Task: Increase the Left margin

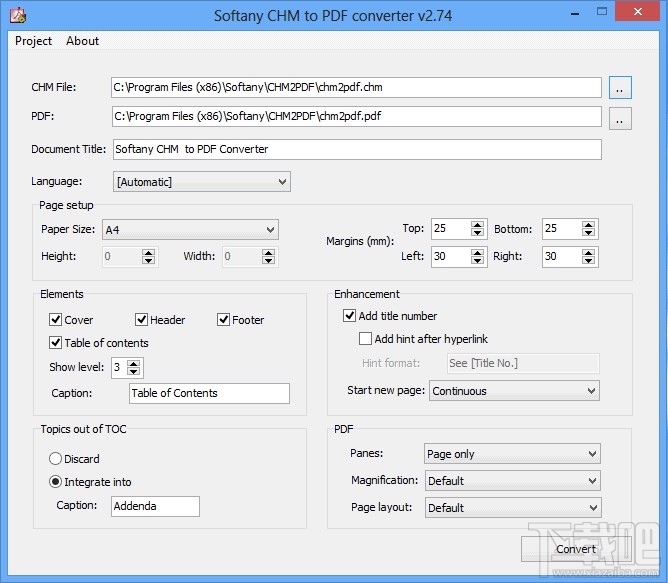Action: [477, 253]
